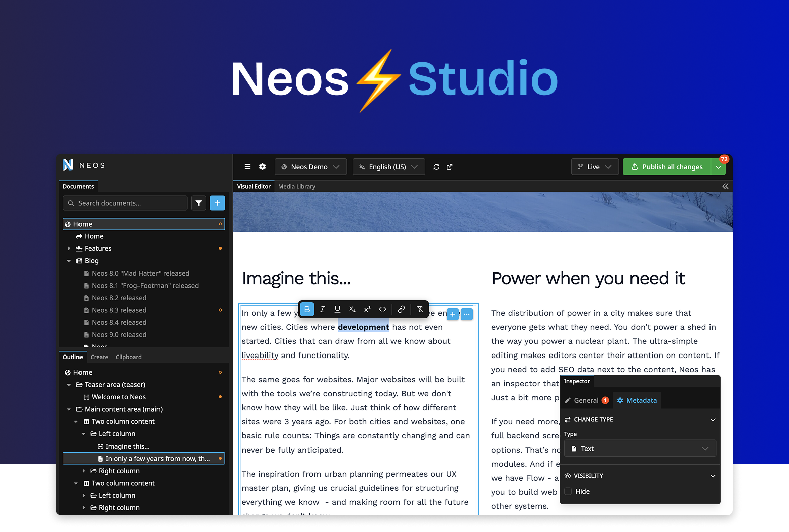Expand the Features tree node
This screenshot has width=789, height=532.
click(69, 249)
